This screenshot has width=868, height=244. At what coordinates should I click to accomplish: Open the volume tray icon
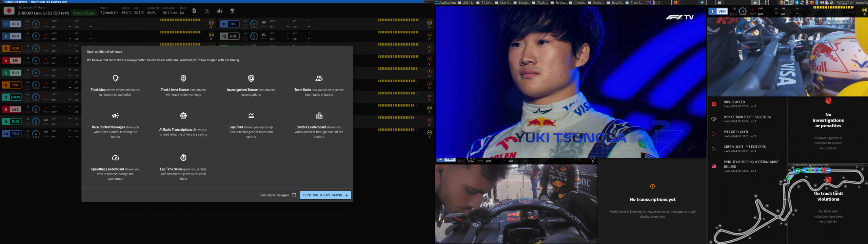pyautogui.click(x=821, y=2)
